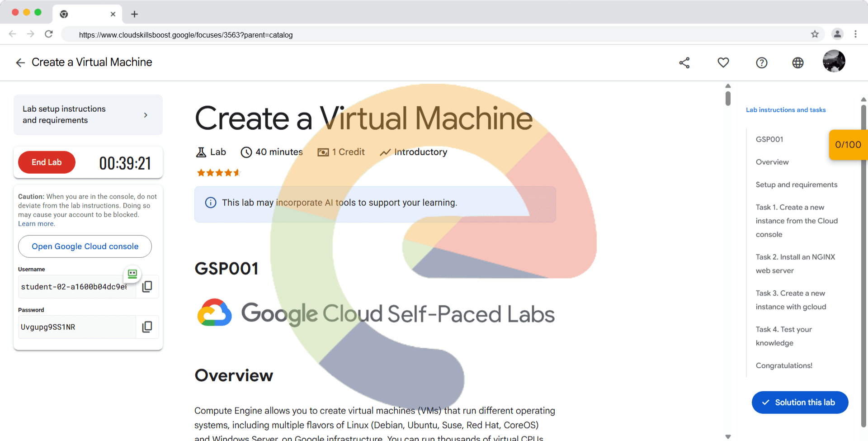
Task: Go to Task 2 Install NGINX web server
Action: tap(795, 264)
